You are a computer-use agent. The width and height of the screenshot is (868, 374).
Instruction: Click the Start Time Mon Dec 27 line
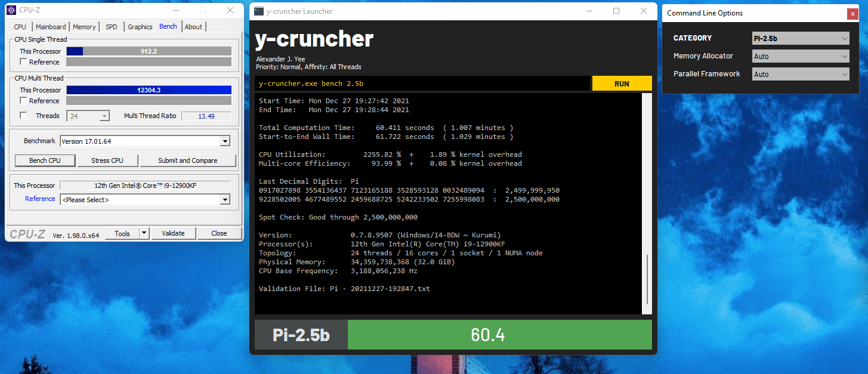click(334, 101)
